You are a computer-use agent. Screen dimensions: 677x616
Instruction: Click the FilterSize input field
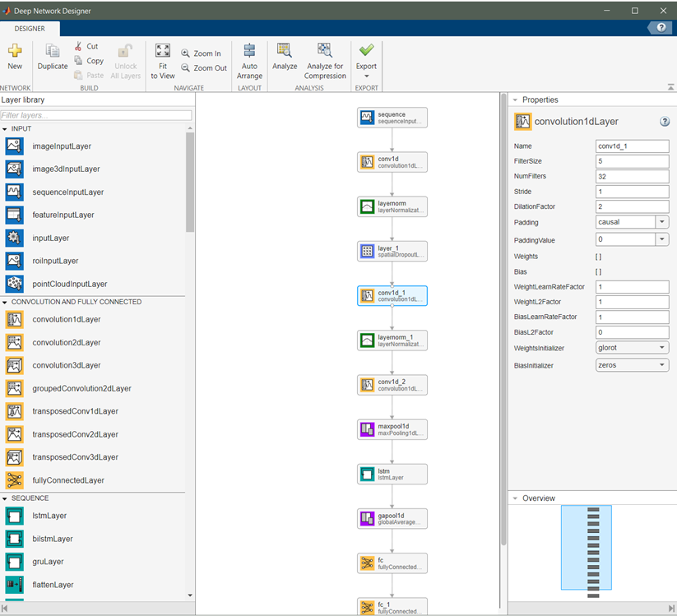[x=633, y=161]
